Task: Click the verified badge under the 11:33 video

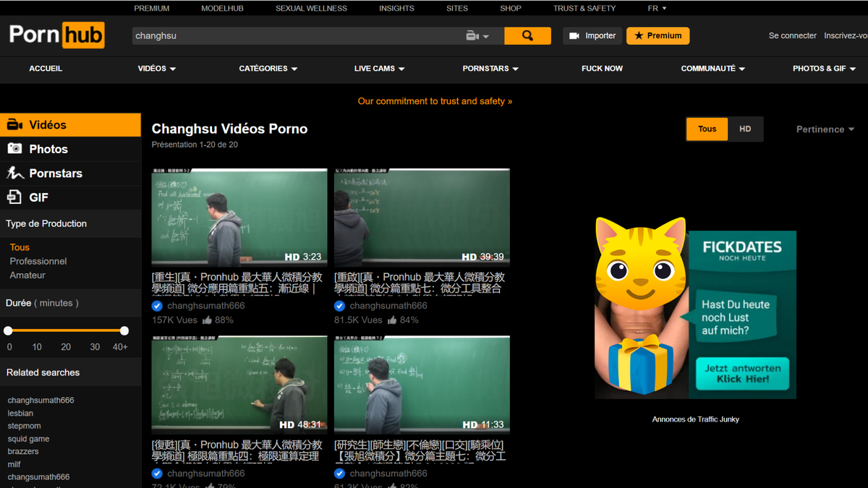Action: tap(339, 474)
